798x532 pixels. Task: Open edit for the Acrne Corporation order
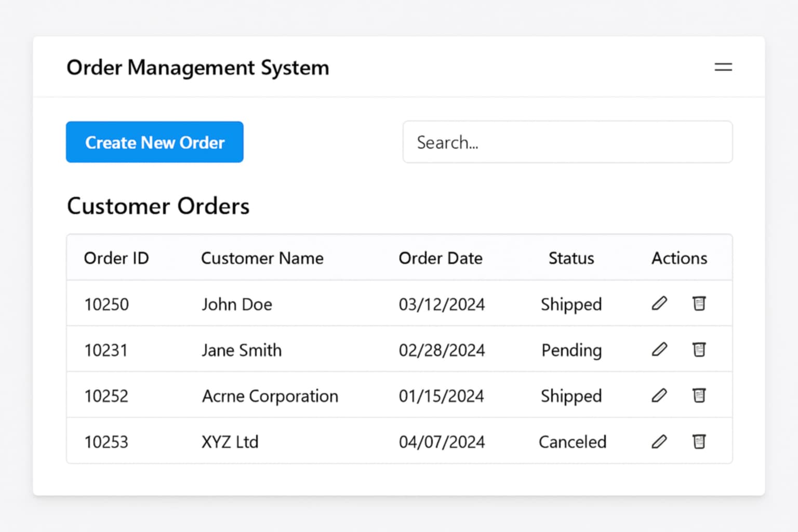tap(659, 395)
